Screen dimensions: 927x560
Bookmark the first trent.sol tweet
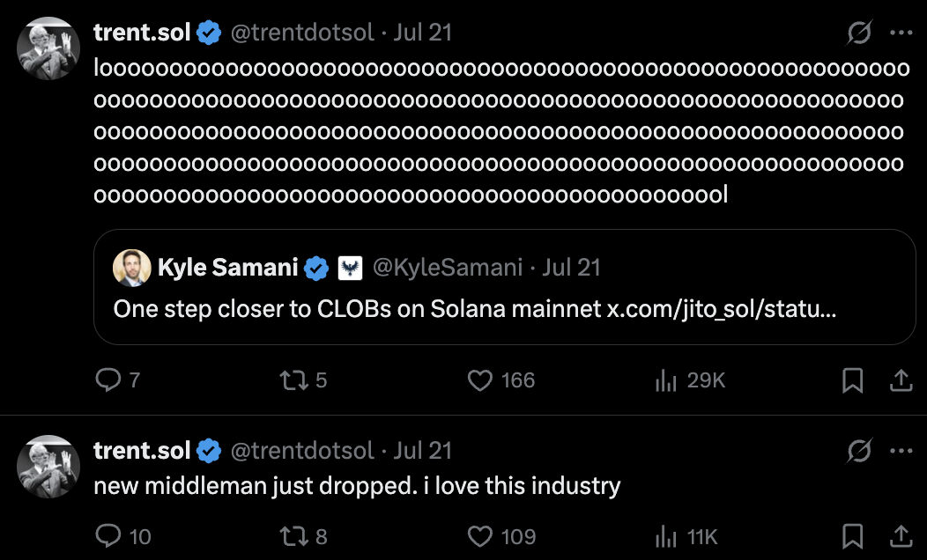pyautogui.click(x=852, y=380)
